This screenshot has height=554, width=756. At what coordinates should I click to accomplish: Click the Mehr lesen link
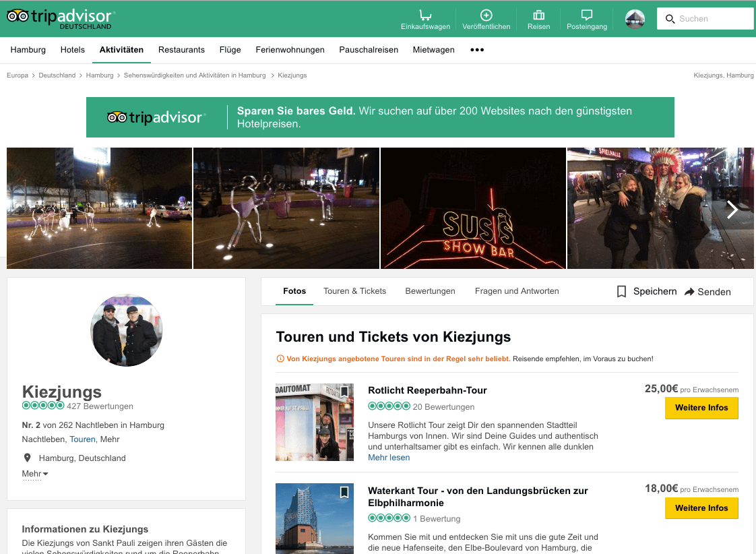(x=389, y=458)
